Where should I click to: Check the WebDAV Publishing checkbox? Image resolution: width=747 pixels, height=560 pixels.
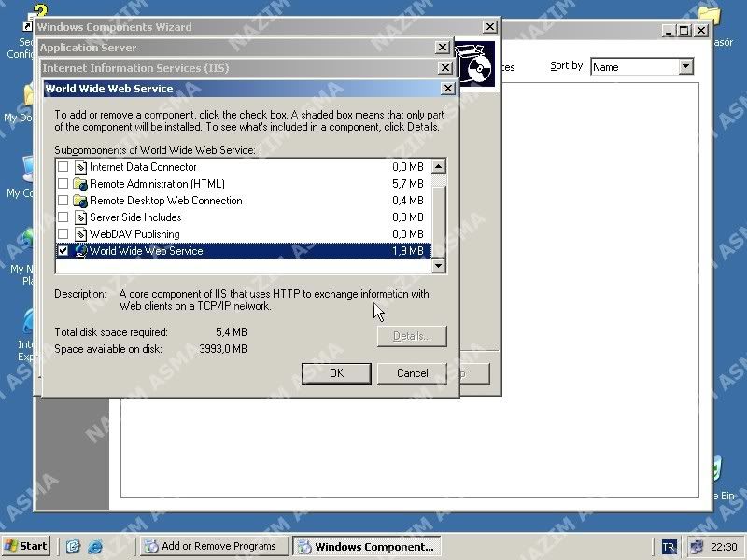click(63, 234)
